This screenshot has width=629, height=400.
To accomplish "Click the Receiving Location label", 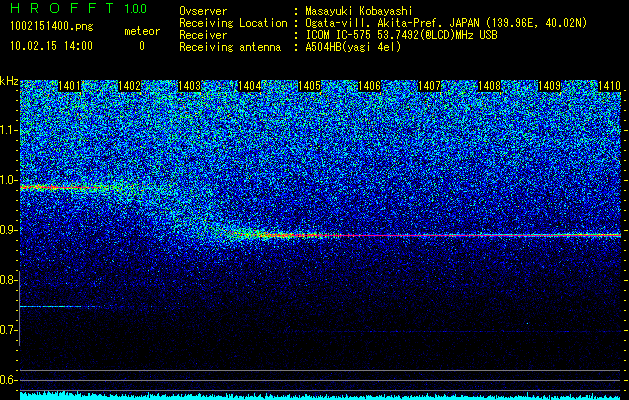I will click(233, 23).
